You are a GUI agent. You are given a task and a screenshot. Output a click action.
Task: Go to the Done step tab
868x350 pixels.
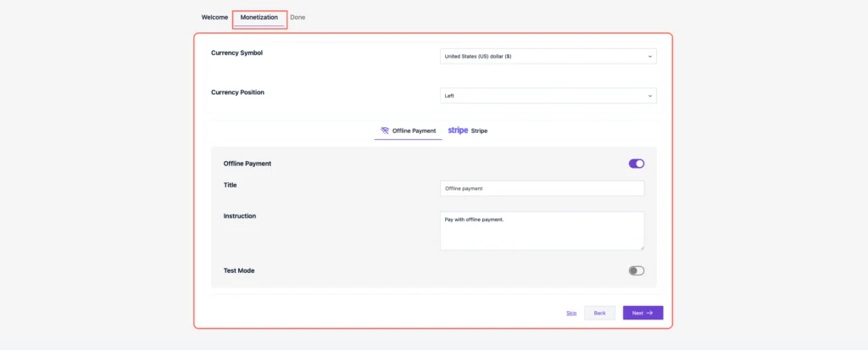click(x=298, y=17)
